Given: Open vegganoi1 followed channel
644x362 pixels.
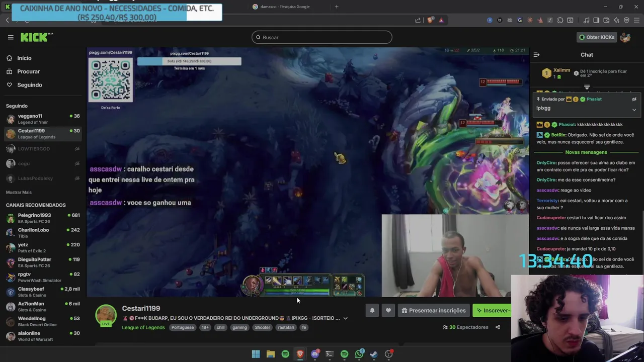Looking at the screenshot, I should click(43, 119).
